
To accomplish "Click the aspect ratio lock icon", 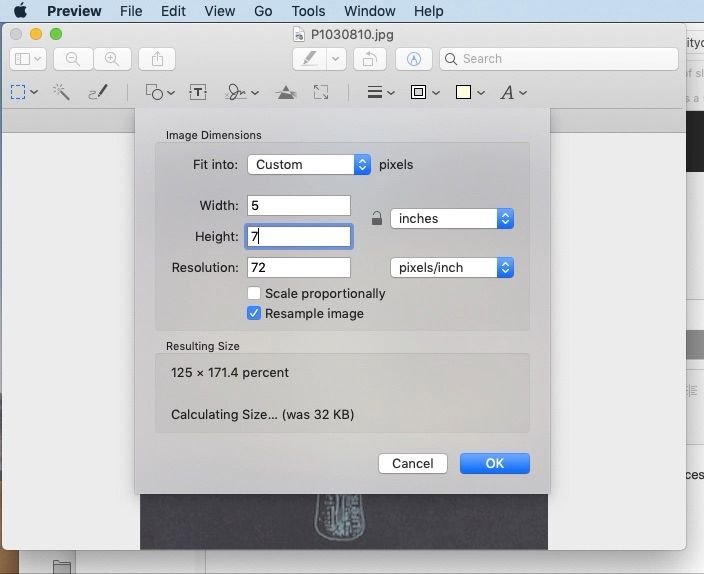I will click(x=376, y=219).
